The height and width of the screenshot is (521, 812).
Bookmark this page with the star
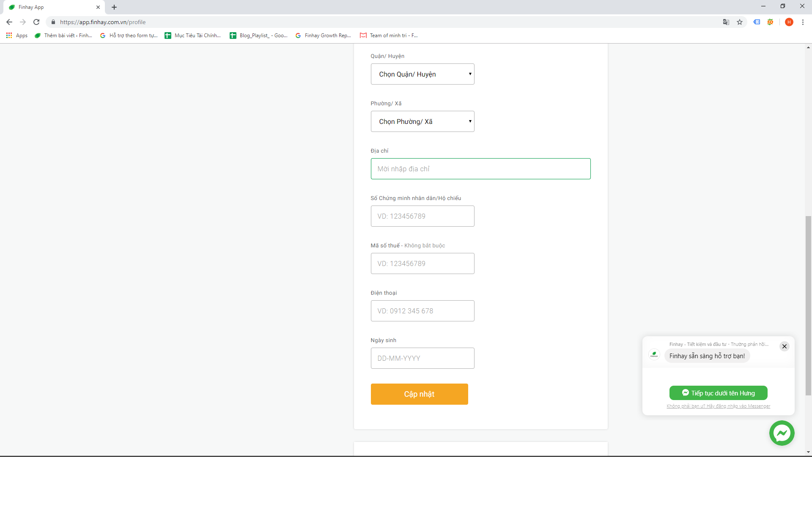click(x=740, y=22)
